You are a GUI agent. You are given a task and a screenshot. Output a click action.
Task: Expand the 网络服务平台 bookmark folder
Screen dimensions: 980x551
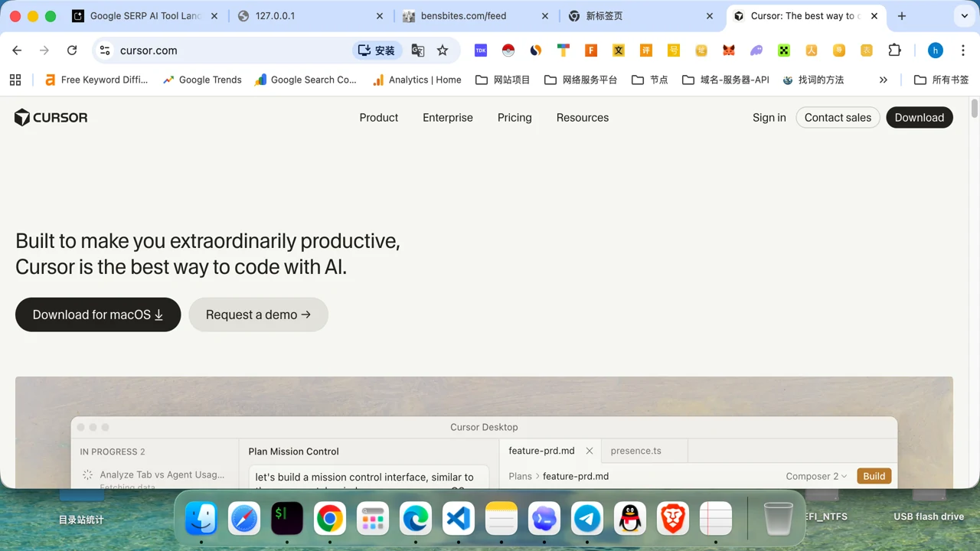[581, 80]
